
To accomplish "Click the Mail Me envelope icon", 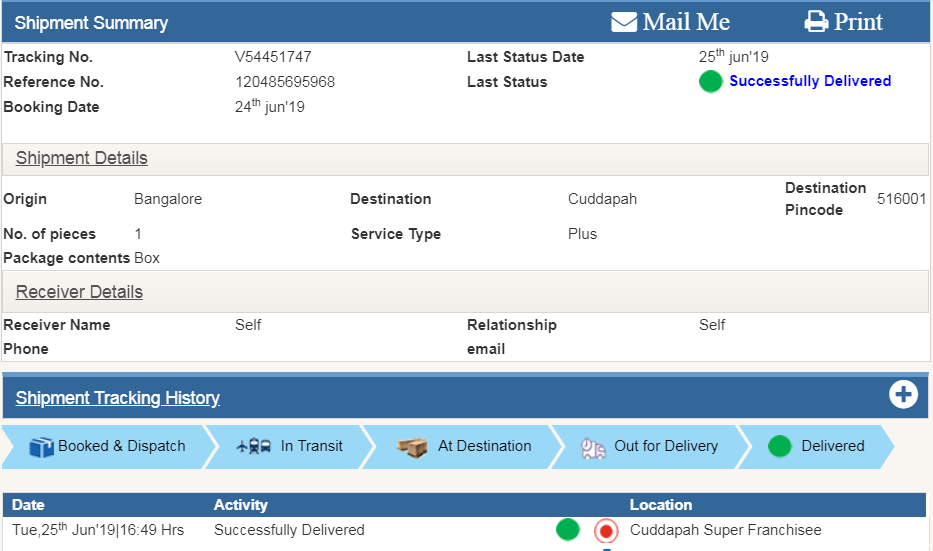I will 624,22.
